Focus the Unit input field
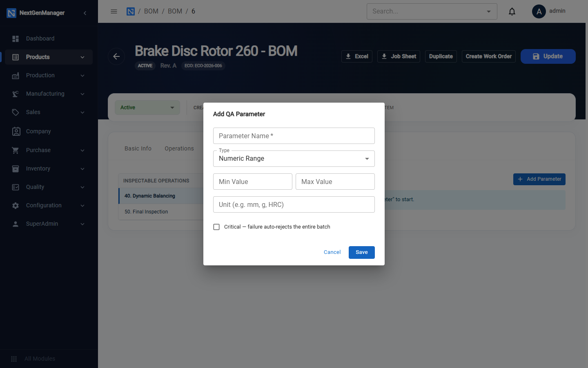Screen dimensions: 588x368 (294, 204)
